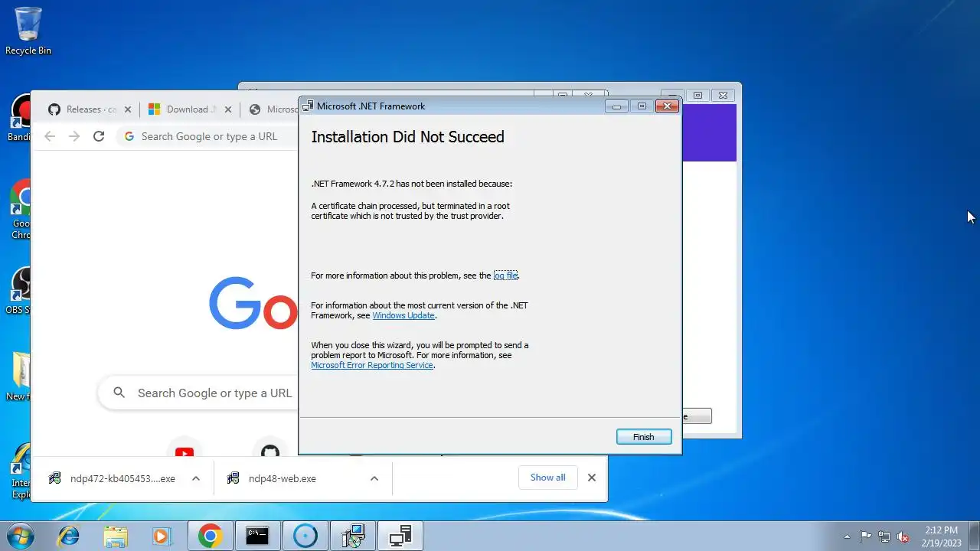Viewport: 980px width, 551px height.
Task: Open Windows Media Player from taskbar
Action: (162, 536)
